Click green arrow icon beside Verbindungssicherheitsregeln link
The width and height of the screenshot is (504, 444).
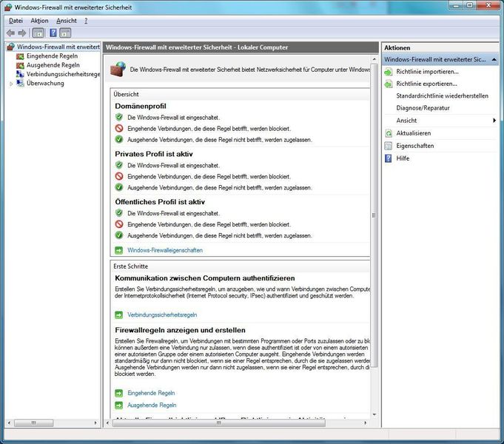pos(119,314)
